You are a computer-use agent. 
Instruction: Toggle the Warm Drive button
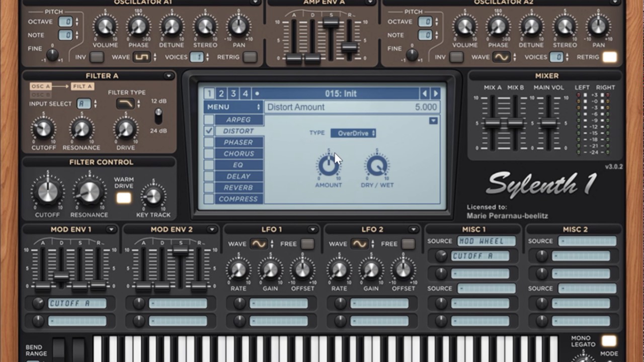click(124, 198)
